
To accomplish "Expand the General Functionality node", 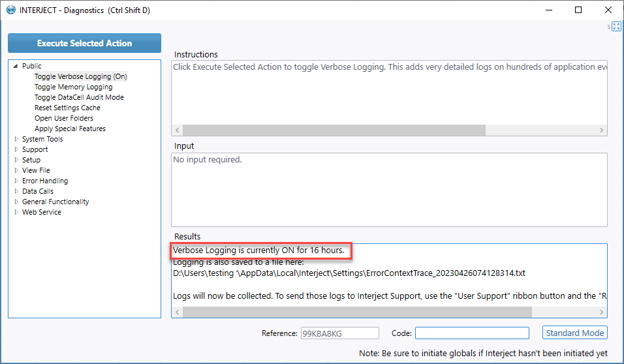I will coord(16,202).
